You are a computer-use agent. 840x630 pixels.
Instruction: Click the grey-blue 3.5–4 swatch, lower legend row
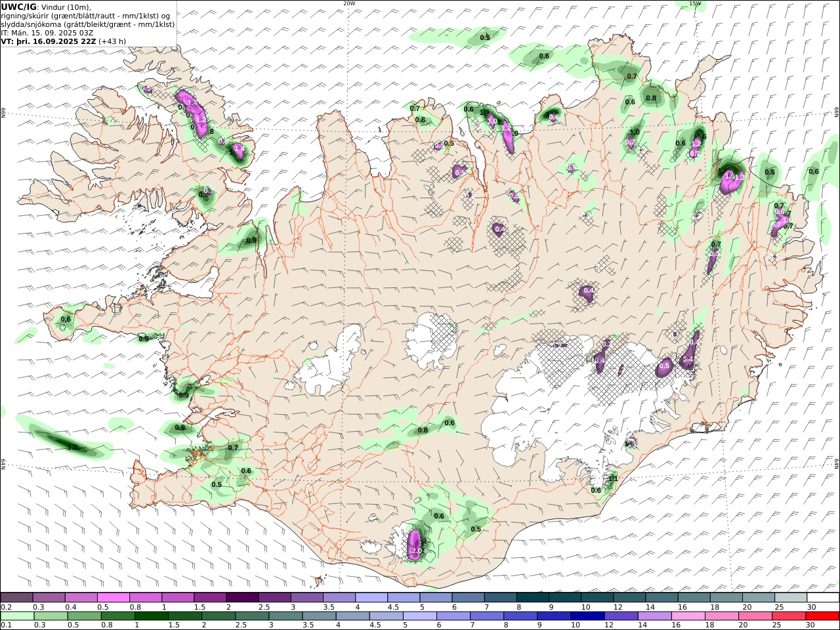(320, 616)
